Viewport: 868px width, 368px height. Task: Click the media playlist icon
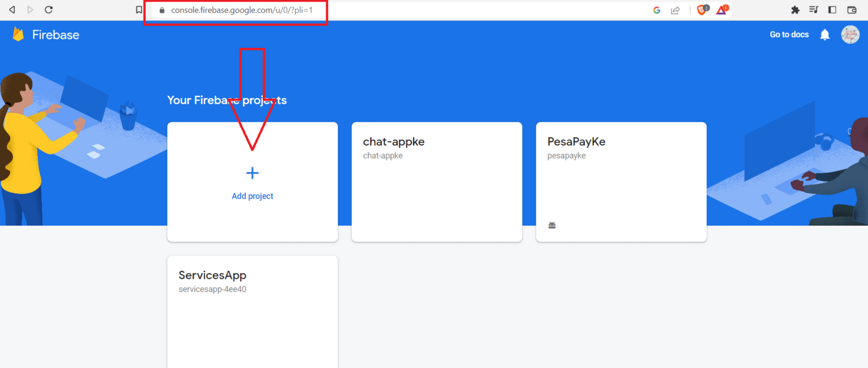(x=814, y=10)
